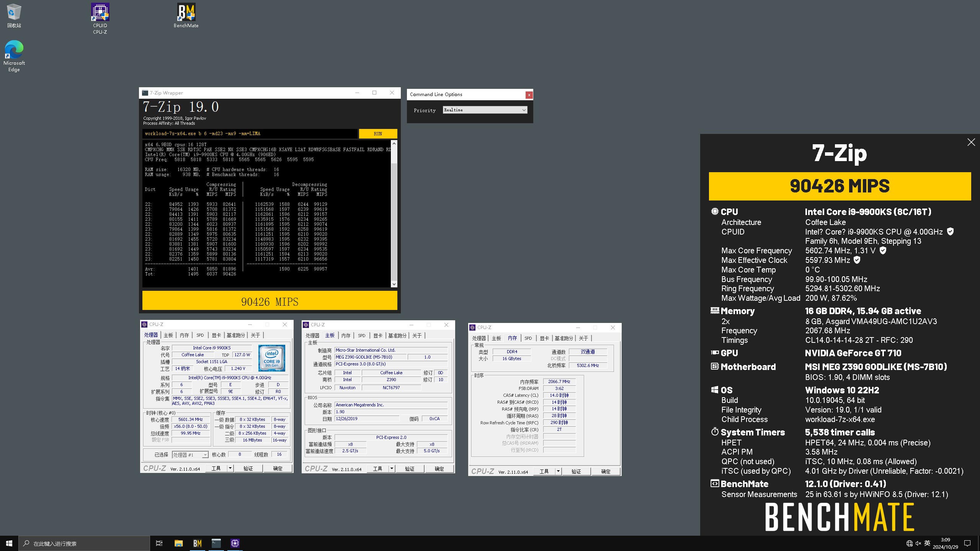
Task: Click 验证 in memory CPU-Z window
Action: tap(576, 471)
